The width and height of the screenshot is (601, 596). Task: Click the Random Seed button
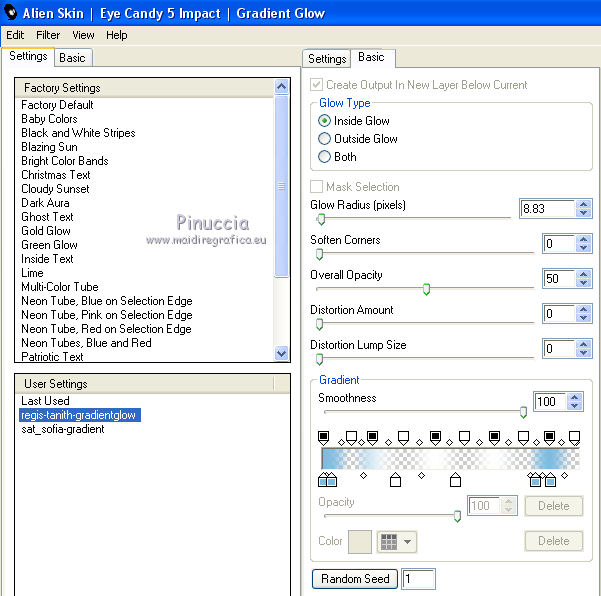pos(355,579)
